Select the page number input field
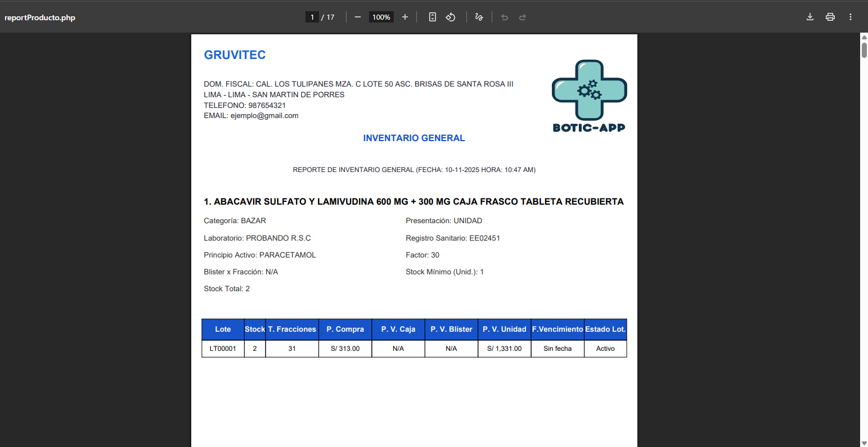The width and height of the screenshot is (868, 447). point(312,17)
